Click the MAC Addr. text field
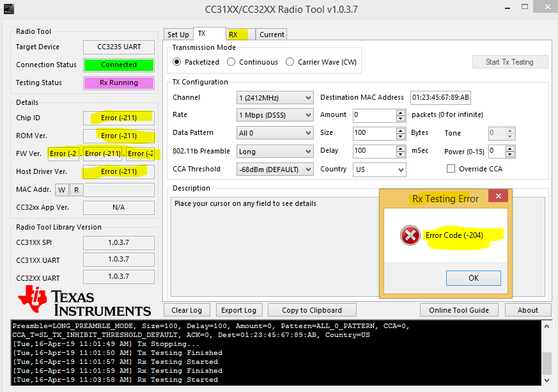 tap(120, 190)
